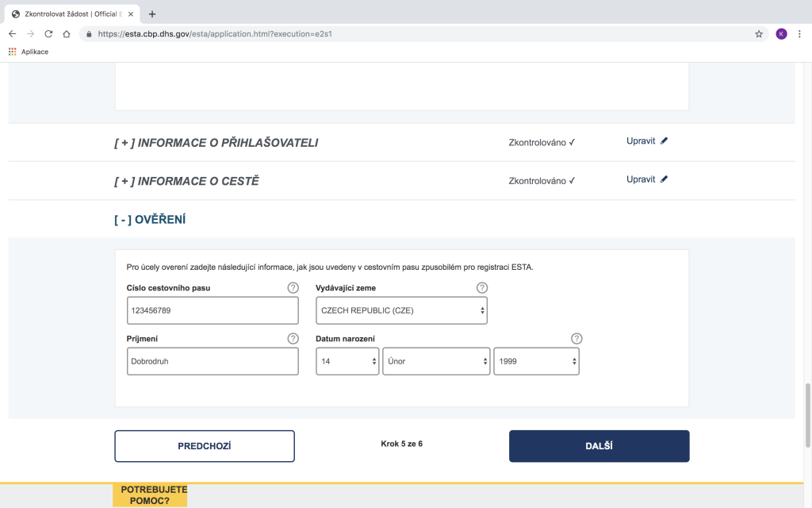Click the browser home icon
The image size is (812, 508).
67,34
